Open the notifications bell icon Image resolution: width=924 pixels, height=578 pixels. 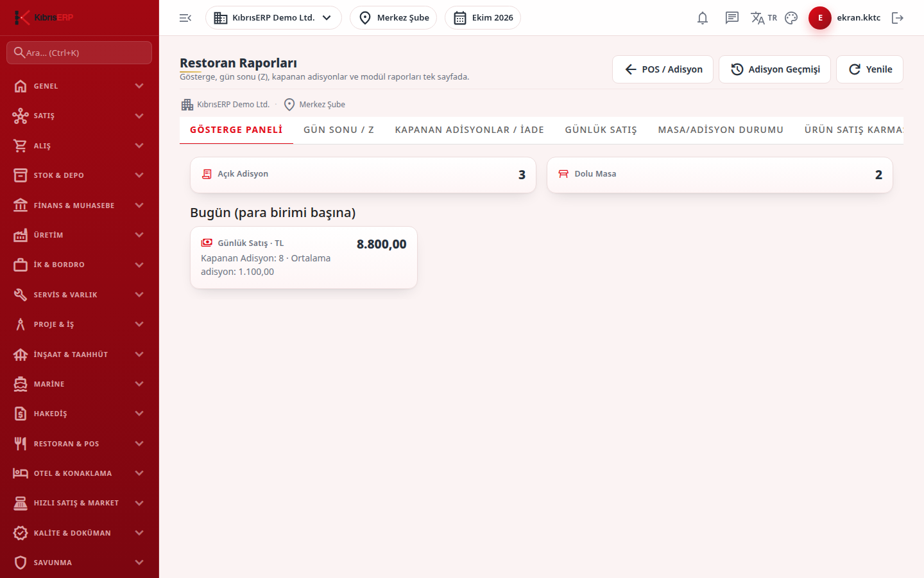click(x=703, y=18)
